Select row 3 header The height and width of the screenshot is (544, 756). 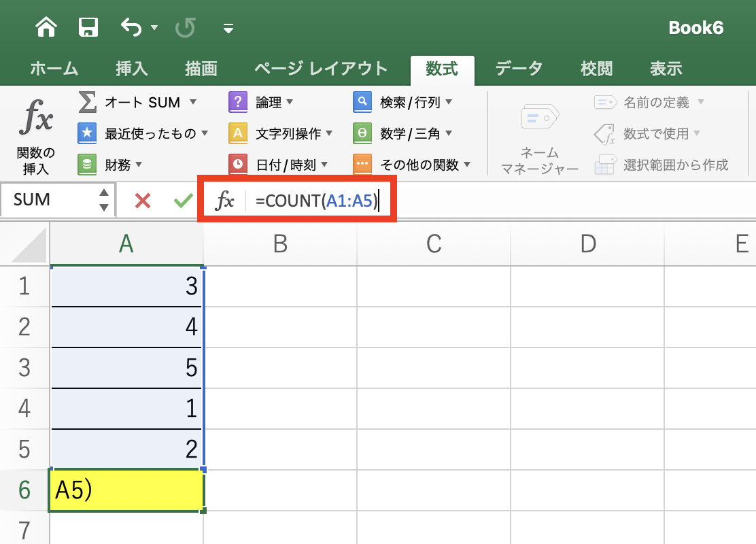tap(24, 367)
